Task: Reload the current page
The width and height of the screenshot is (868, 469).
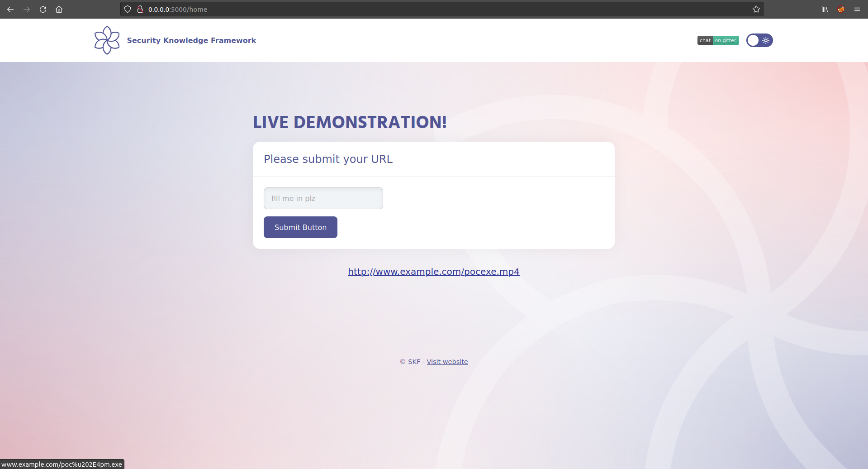Action: (43, 9)
